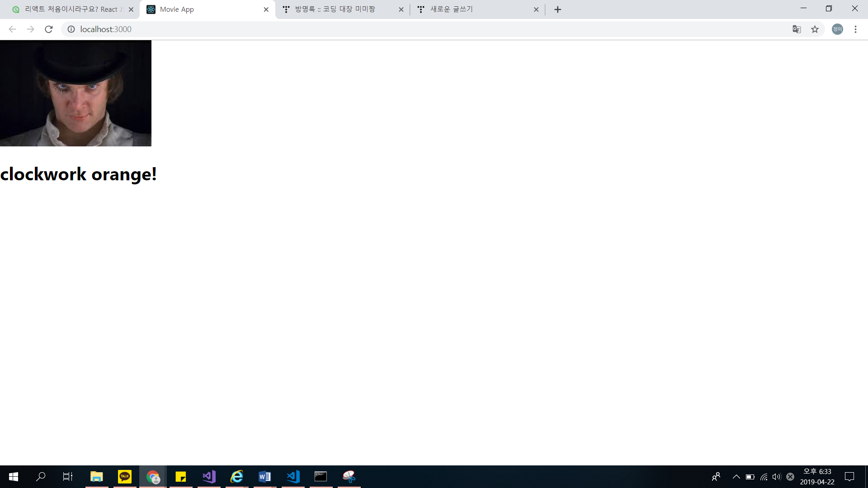The height and width of the screenshot is (488, 868).
Task: Expand hidden system tray icons
Action: [x=736, y=477]
